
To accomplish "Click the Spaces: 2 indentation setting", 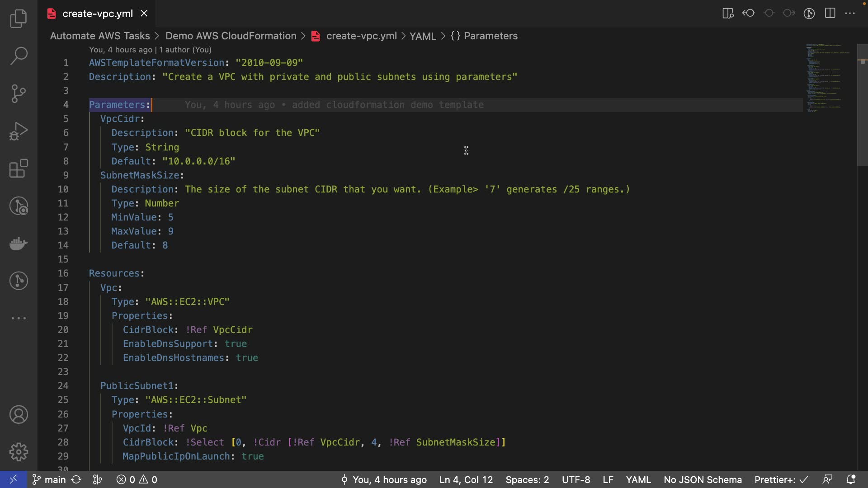I will pyautogui.click(x=527, y=479).
